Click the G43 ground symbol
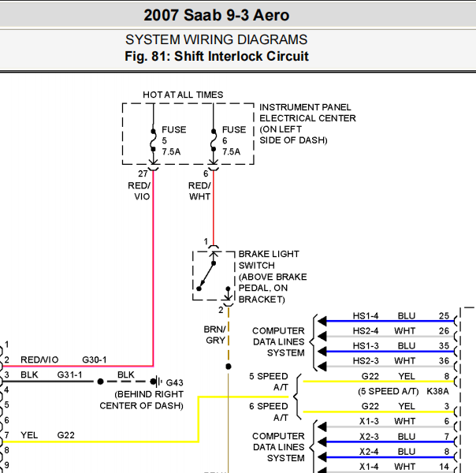 coord(158,382)
